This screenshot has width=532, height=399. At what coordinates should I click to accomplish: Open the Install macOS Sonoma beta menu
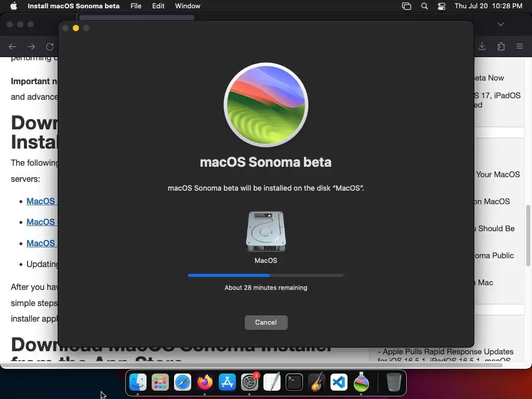point(73,6)
